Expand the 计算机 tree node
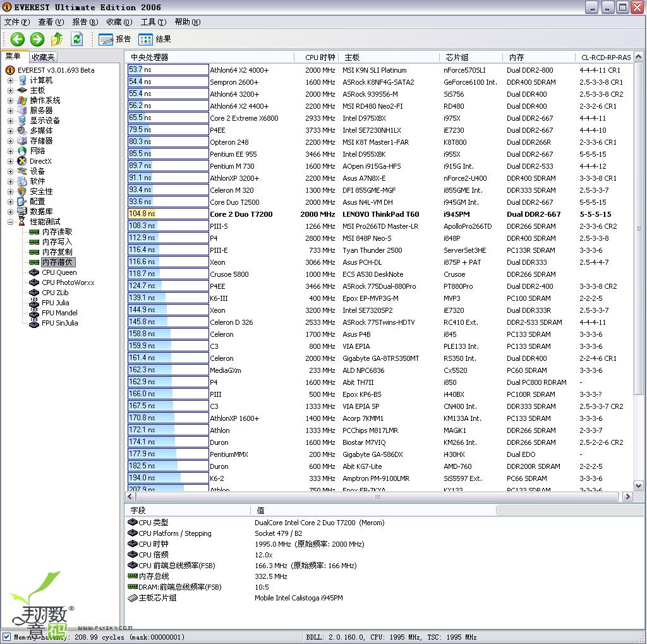Viewport: 647px width, 644px height. point(10,80)
